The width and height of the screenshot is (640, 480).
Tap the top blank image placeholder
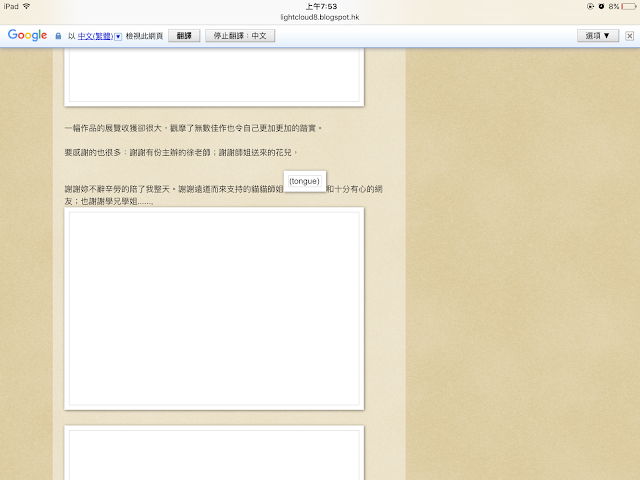click(x=214, y=77)
